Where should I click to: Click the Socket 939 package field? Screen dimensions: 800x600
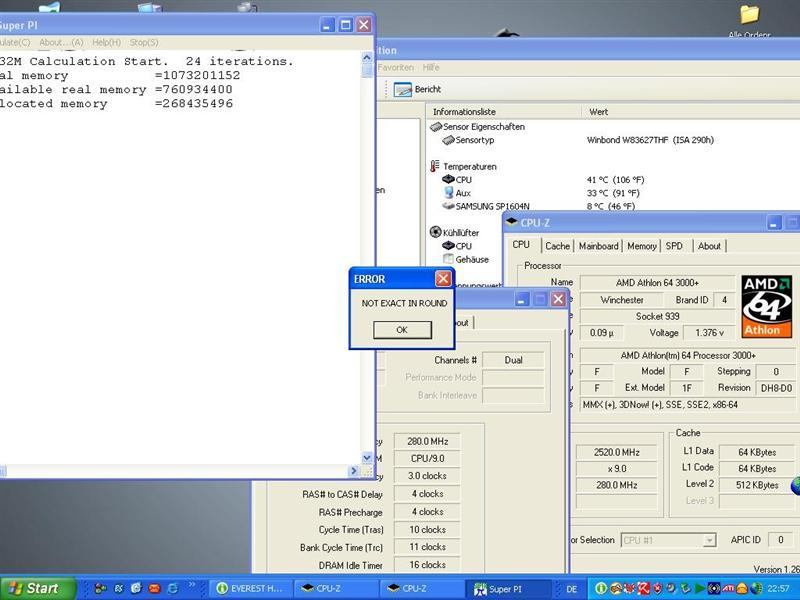click(x=657, y=316)
